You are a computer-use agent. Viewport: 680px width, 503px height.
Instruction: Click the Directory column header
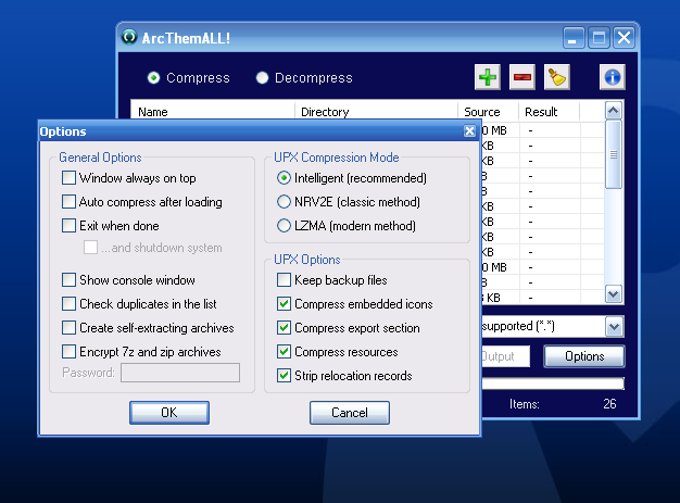(x=376, y=111)
